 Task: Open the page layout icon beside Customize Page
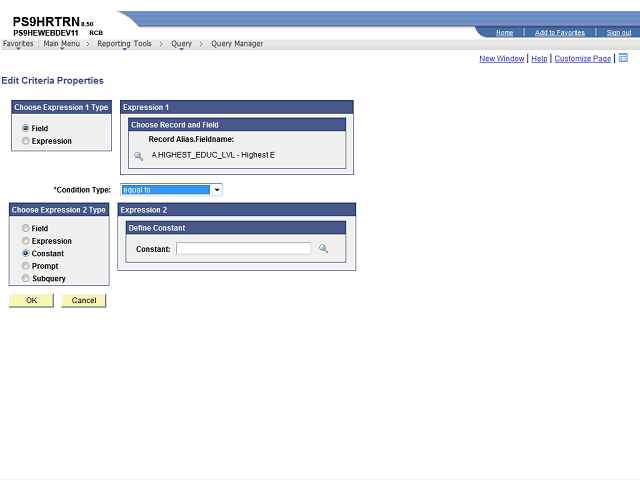[x=623, y=58]
